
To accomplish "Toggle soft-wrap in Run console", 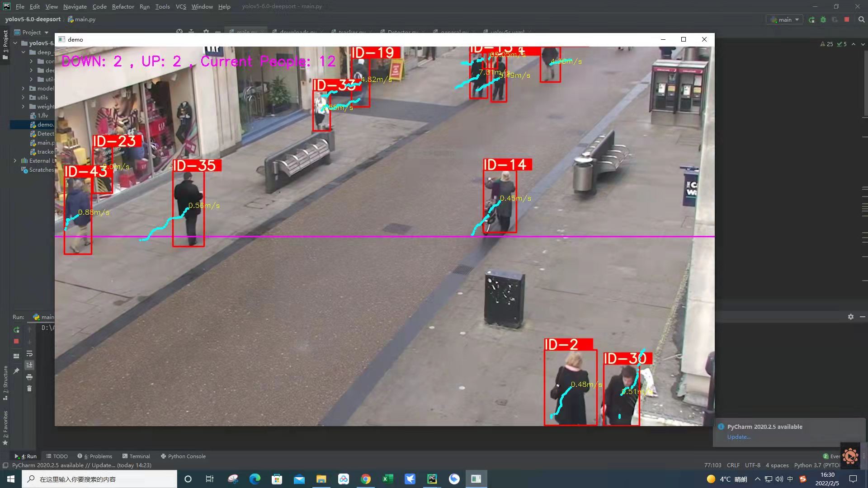I will 29,353.
